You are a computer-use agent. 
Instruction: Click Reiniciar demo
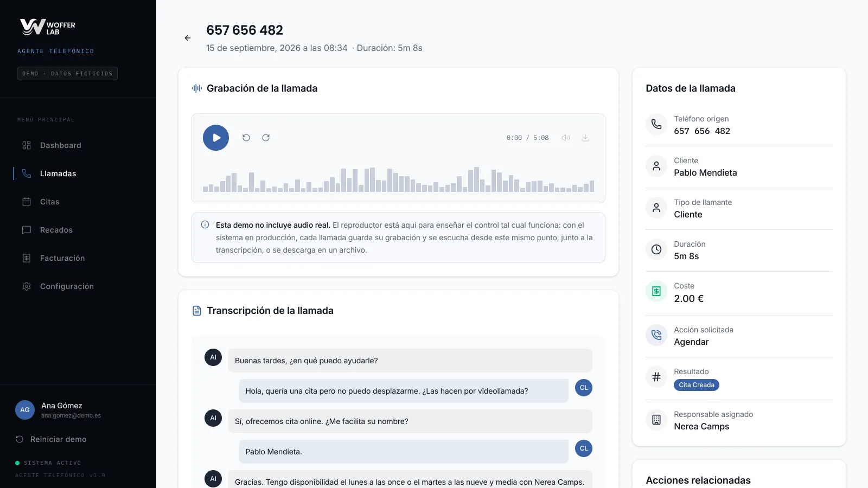[51, 439]
